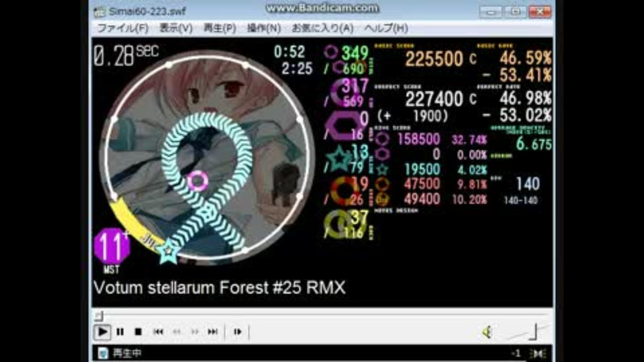644x362 pixels.
Task: Click the fast-forward button
Action: [195, 332]
